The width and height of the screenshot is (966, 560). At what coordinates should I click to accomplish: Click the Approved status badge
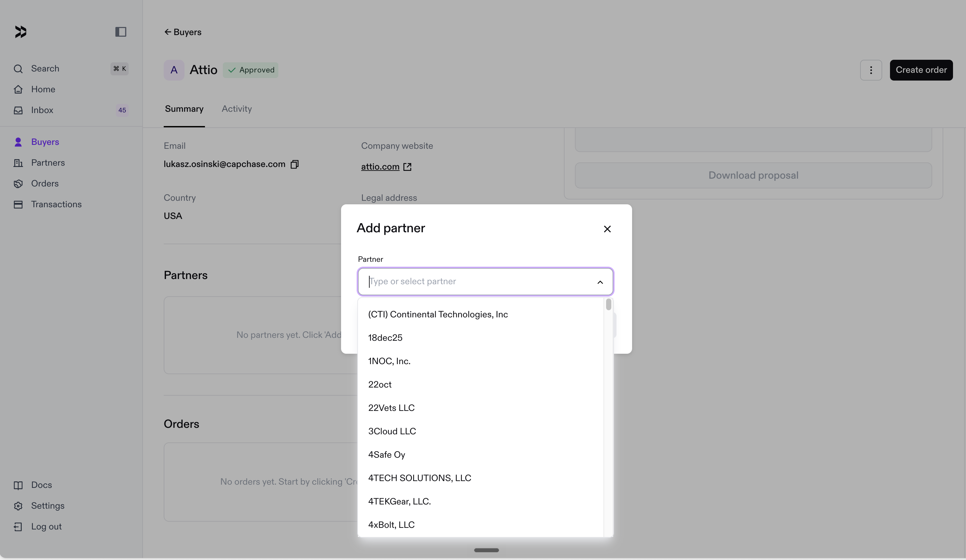point(251,70)
